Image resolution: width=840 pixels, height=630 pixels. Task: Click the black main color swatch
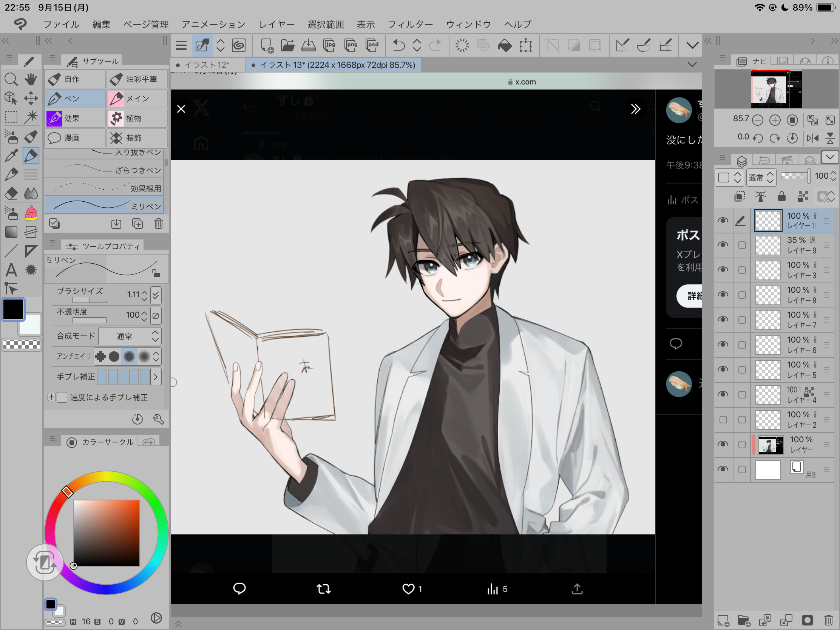13,309
